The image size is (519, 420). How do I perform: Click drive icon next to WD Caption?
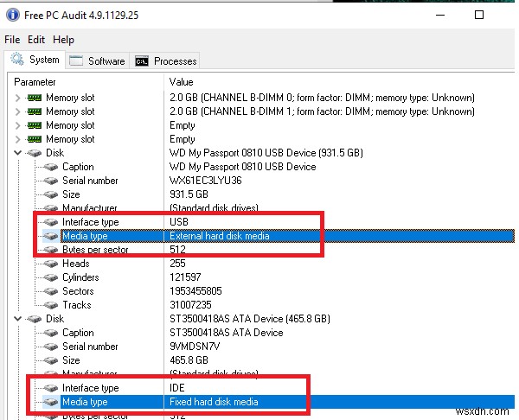(51, 167)
